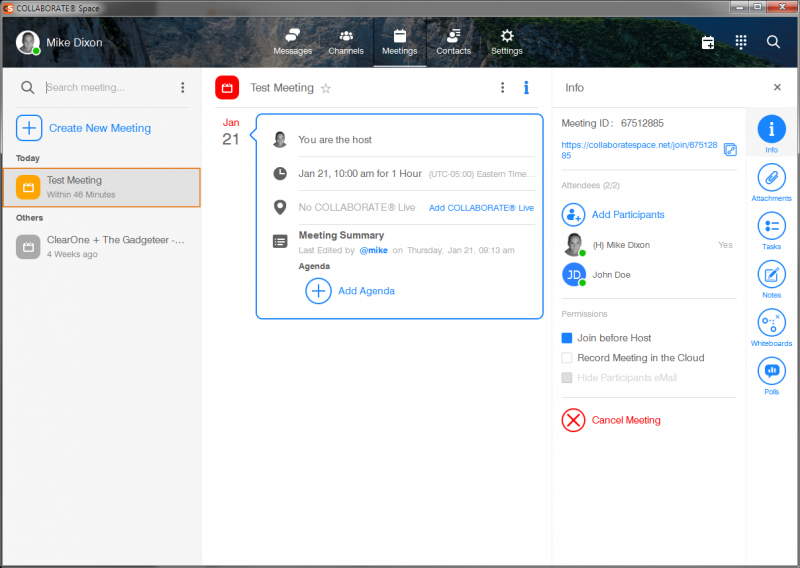This screenshot has width=800, height=568.
Task: Click the JD avatar of John Doe
Action: (x=574, y=275)
